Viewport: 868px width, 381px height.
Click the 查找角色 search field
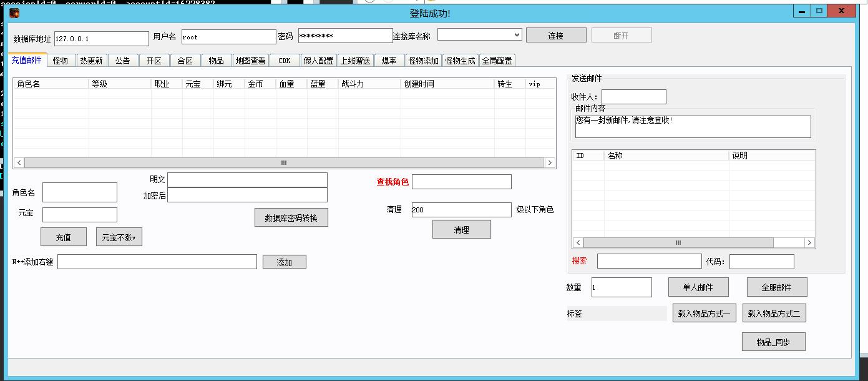click(x=461, y=182)
